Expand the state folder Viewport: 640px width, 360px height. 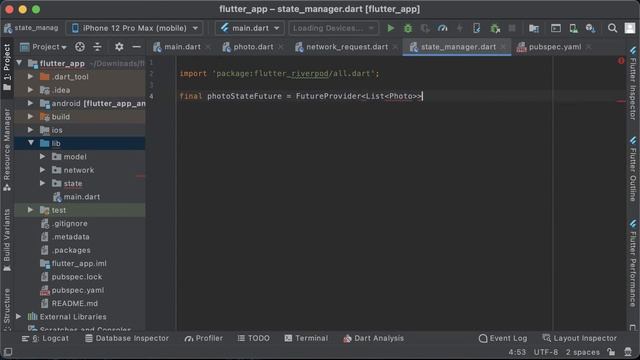(42, 183)
